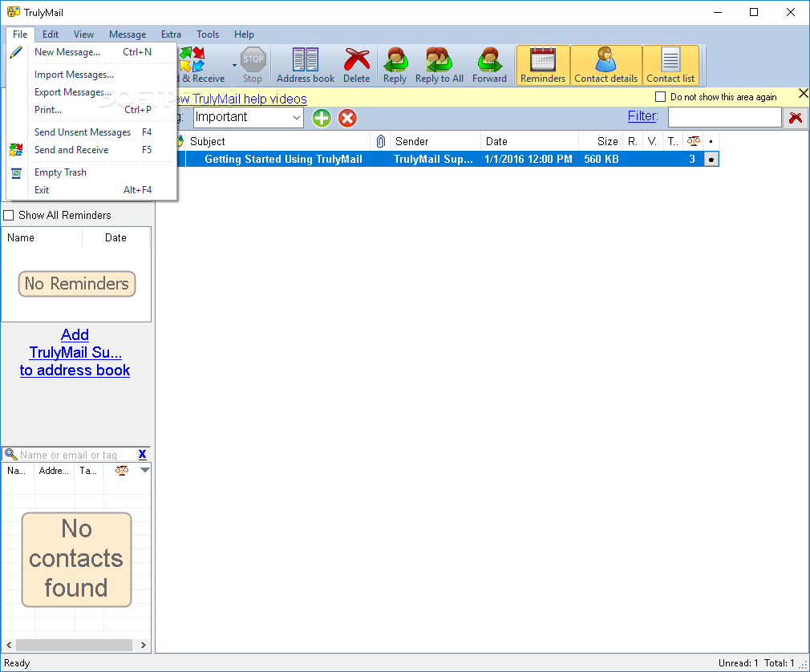
Task: Sort messages by Date column
Action: pyautogui.click(x=529, y=141)
